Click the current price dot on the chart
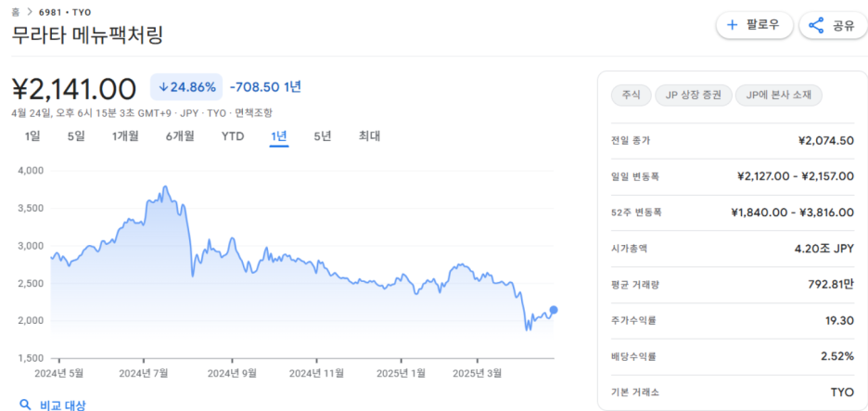 554,310
